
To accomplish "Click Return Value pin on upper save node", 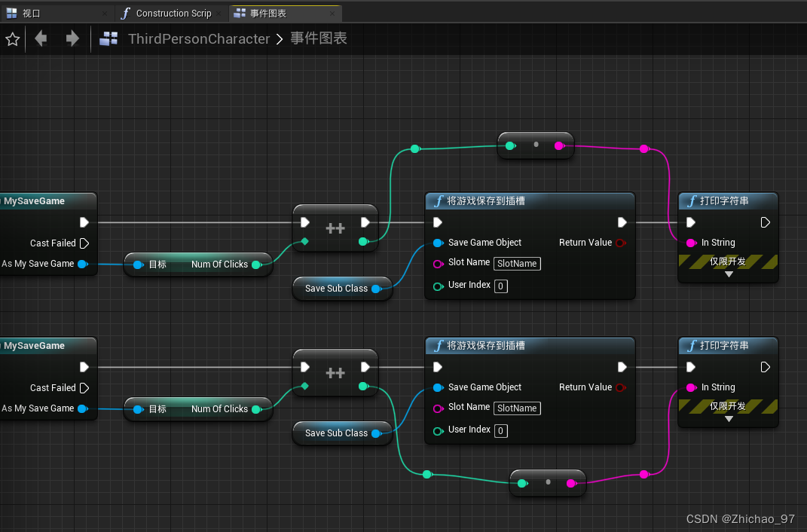I will click(x=621, y=243).
